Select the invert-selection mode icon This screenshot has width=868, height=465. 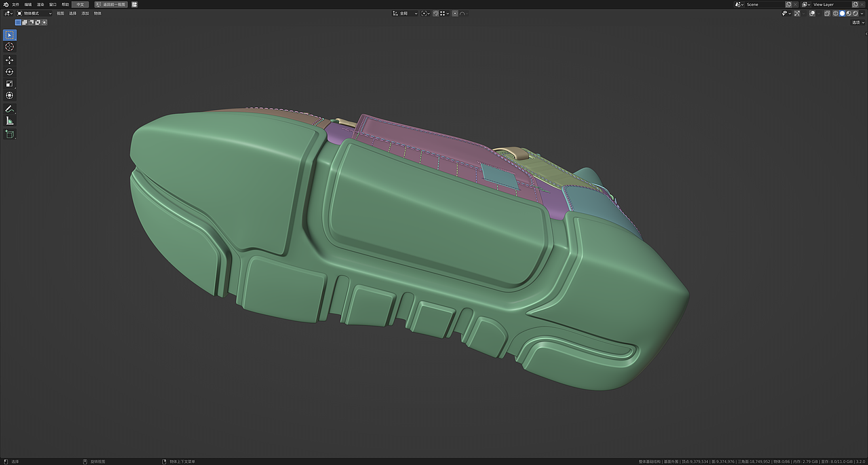38,22
